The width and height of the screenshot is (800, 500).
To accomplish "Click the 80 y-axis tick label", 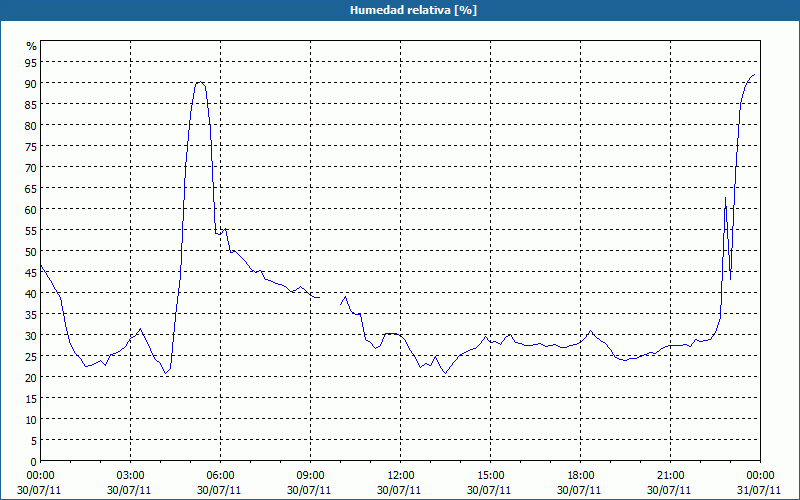I will click(x=31, y=125).
